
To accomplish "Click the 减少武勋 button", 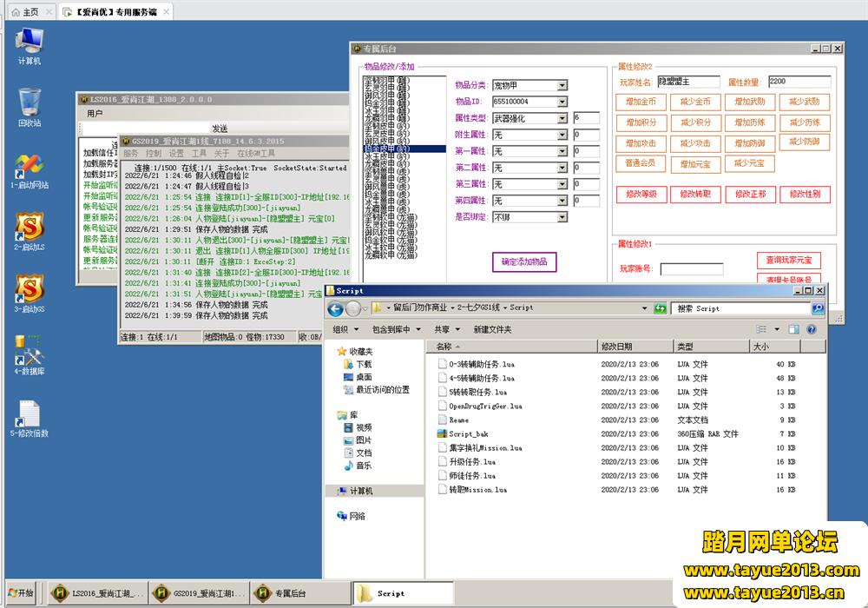I will 805,102.
